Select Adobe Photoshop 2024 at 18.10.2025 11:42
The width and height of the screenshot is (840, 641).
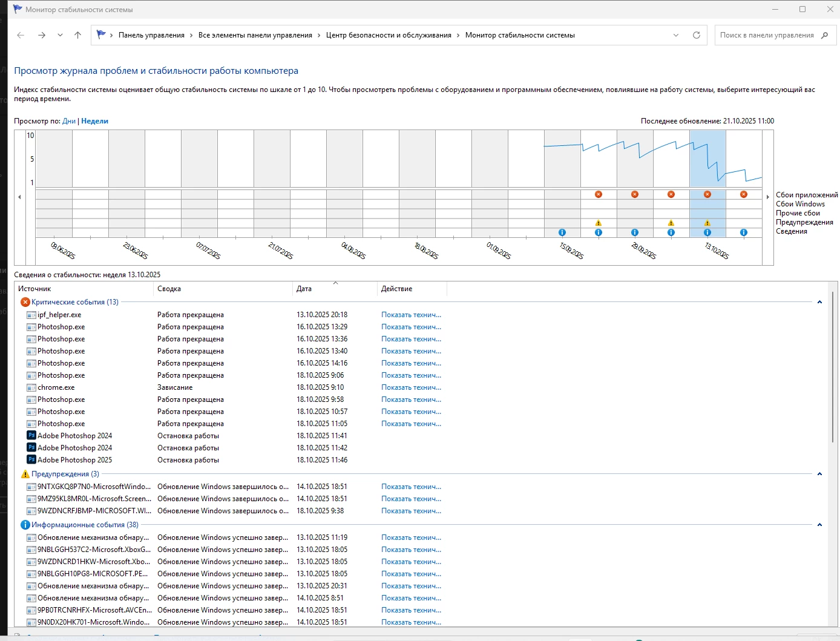(234, 448)
